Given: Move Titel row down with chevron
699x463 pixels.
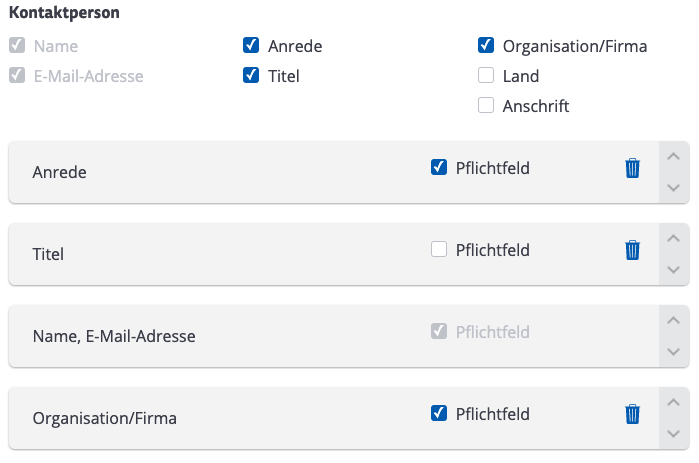Looking at the screenshot, I should [x=674, y=270].
